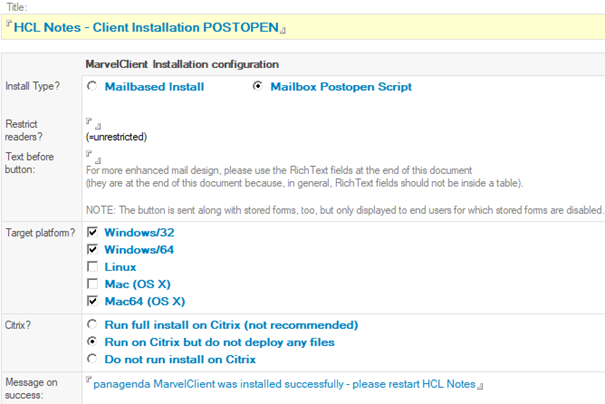
Task: Pick Do not run install on Citrix
Action: coord(92,359)
